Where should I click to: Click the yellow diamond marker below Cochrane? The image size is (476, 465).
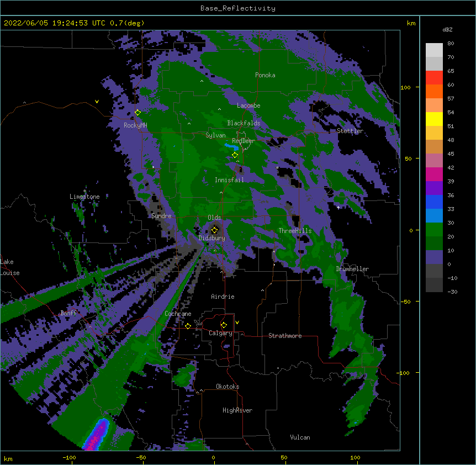pyautogui.click(x=188, y=326)
